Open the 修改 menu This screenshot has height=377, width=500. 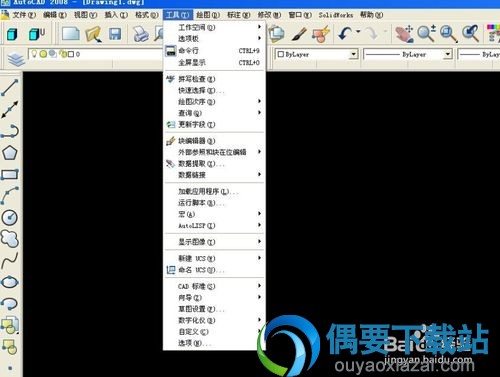(269, 15)
